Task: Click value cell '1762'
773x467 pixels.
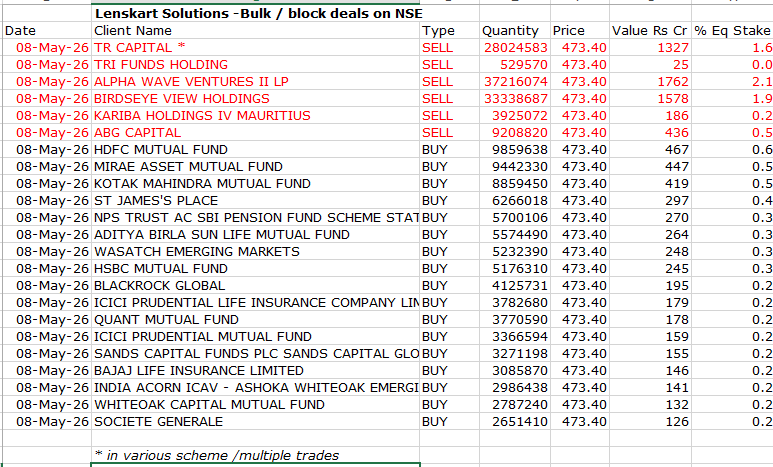Action: pyautogui.click(x=650, y=82)
